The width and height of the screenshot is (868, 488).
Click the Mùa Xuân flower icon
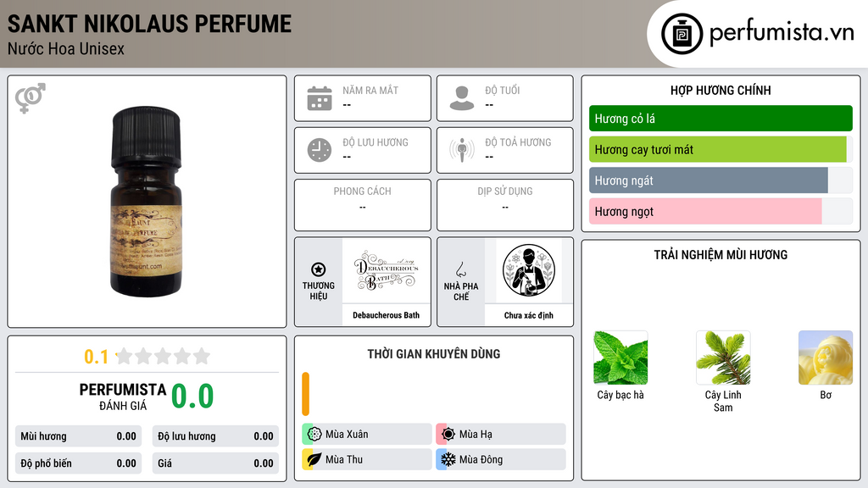[x=314, y=435]
